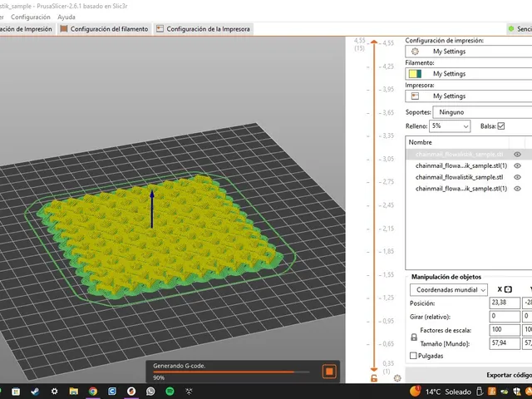Switch to Configuración del filamento tab
The image size is (532, 399).
[x=105, y=29]
